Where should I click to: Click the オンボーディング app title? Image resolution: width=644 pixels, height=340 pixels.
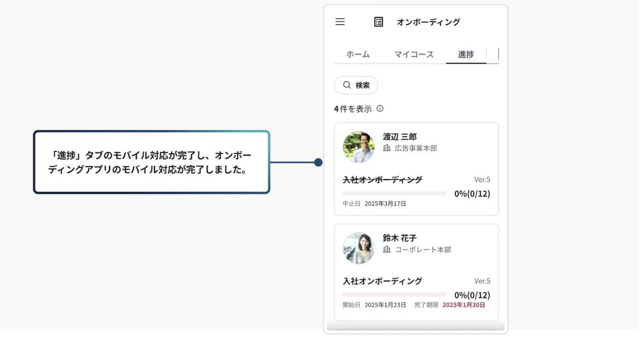(x=428, y=22)
